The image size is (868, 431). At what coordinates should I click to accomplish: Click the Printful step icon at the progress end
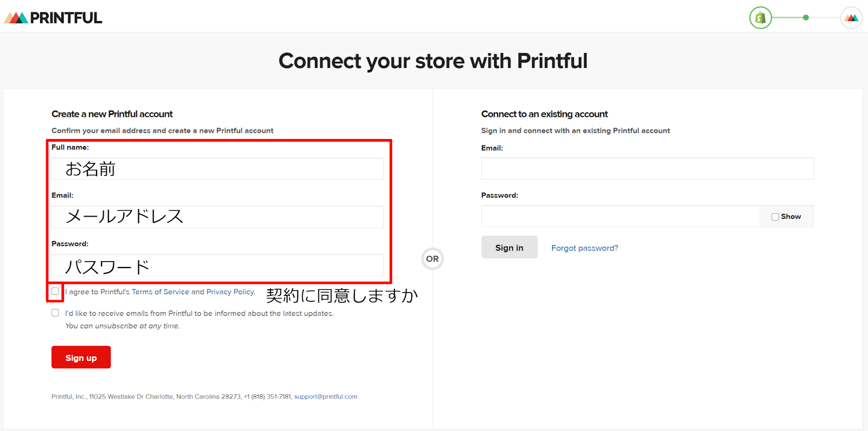point(851,18)
